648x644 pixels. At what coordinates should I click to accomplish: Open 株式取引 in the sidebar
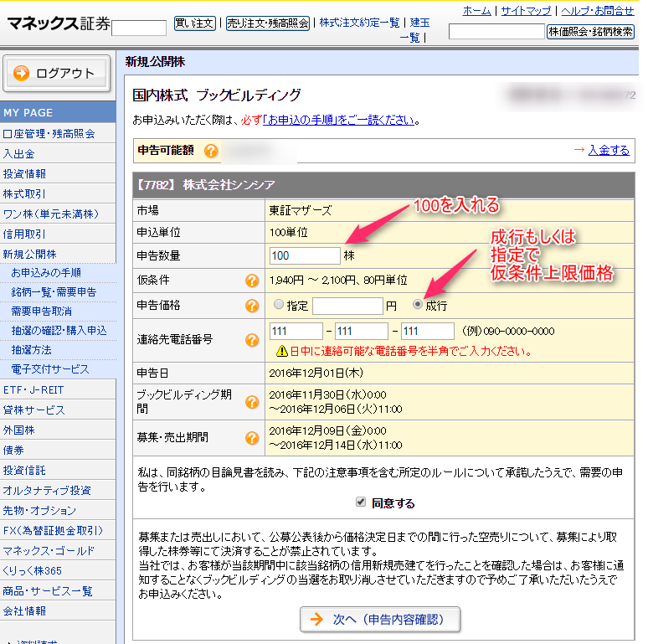pos(58,193)
